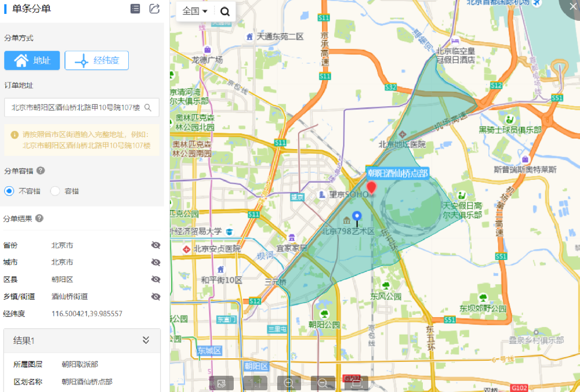Viewport: 580px width, 392px height.
Task: Click the 北京798艺术区 museum icon
Action: (347, 221)
